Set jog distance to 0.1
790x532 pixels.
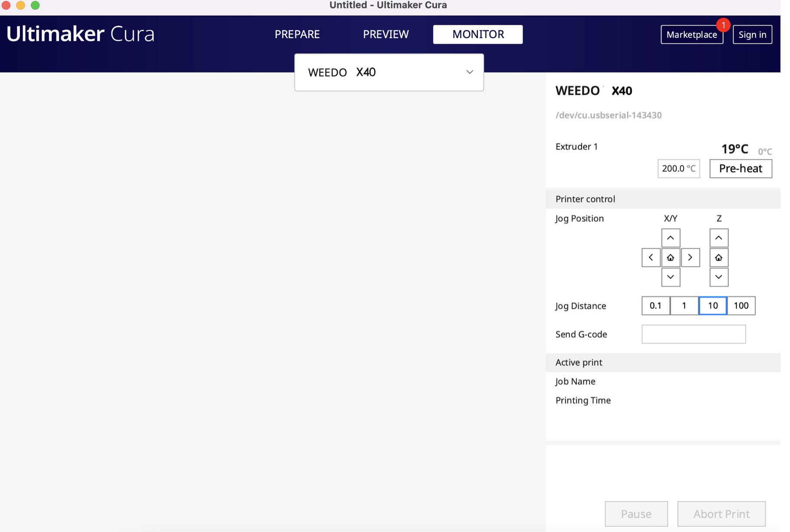pos(655,305)
